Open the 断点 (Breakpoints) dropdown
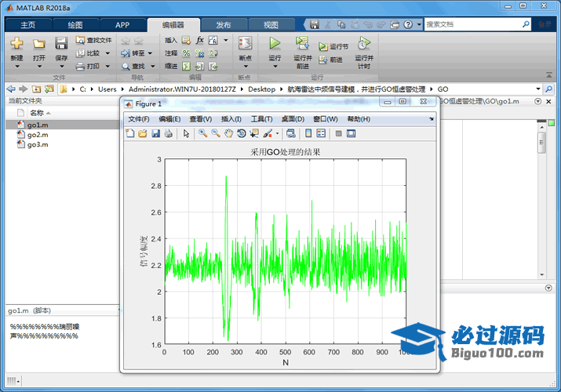 tap(245, 67)
